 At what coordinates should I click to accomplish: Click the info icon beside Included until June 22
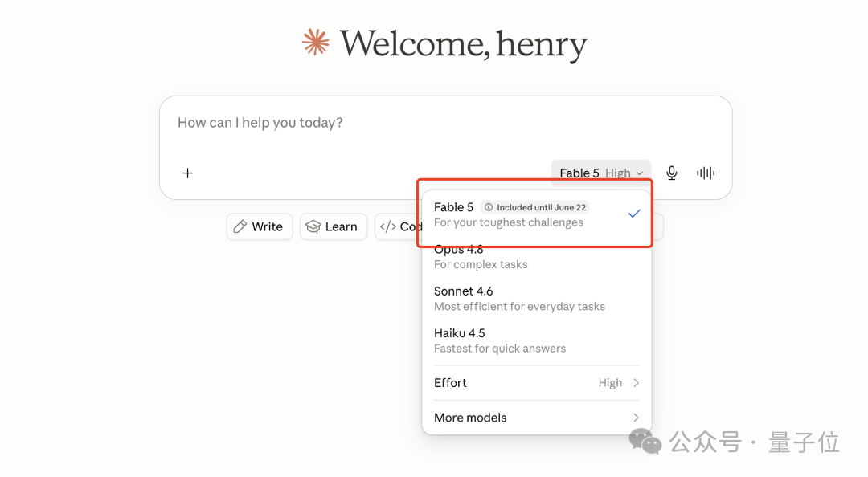point(489,207)
